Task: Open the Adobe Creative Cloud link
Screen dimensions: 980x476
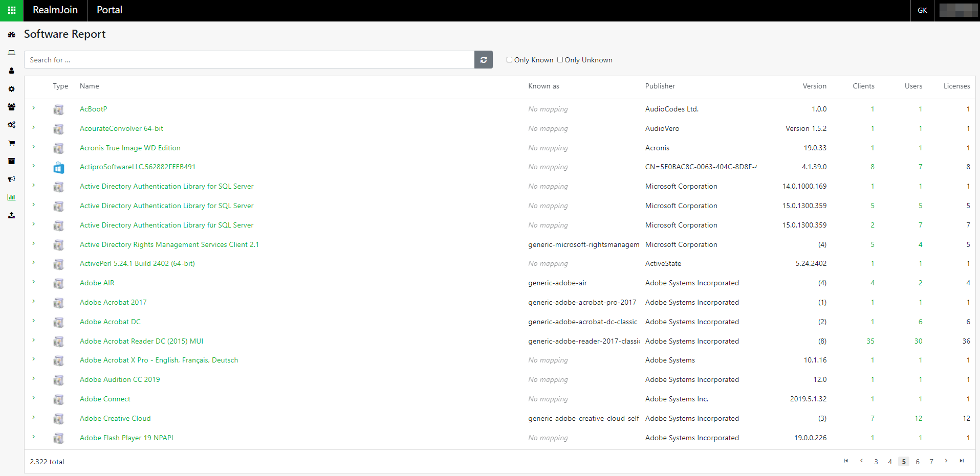Action: coord(115,418)
